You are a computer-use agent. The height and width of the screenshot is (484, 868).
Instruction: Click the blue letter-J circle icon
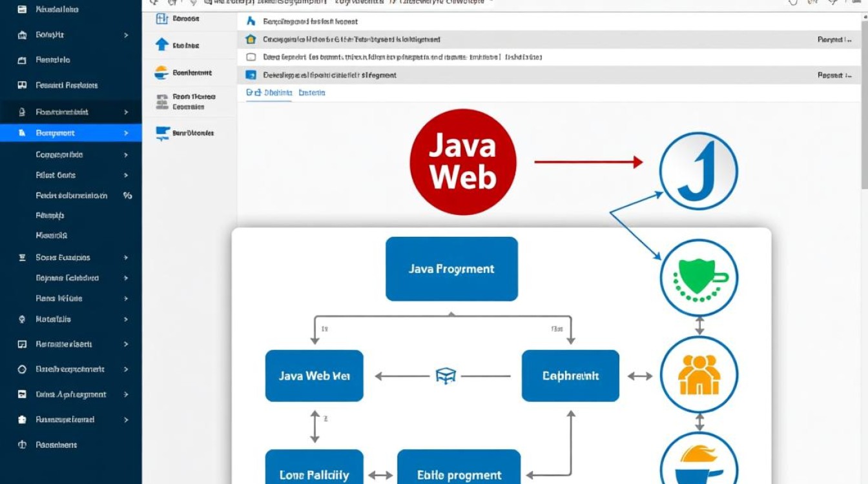697,170
